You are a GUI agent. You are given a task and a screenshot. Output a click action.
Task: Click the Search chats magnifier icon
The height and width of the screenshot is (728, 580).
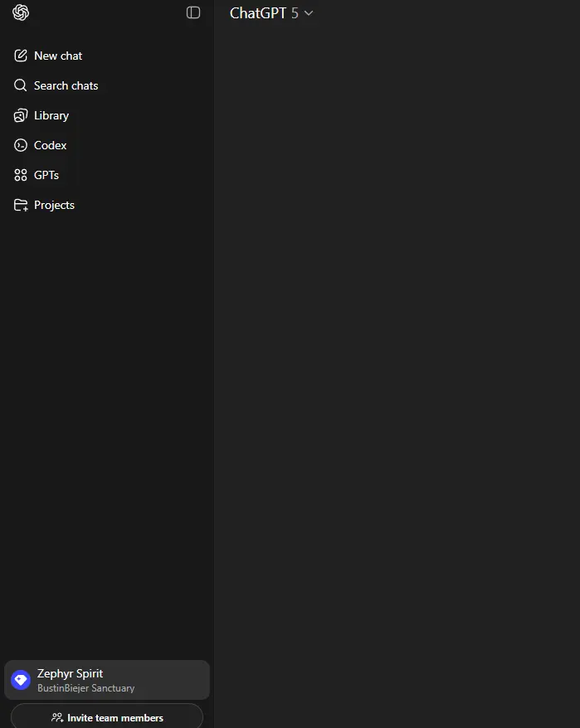click(21, 85)
